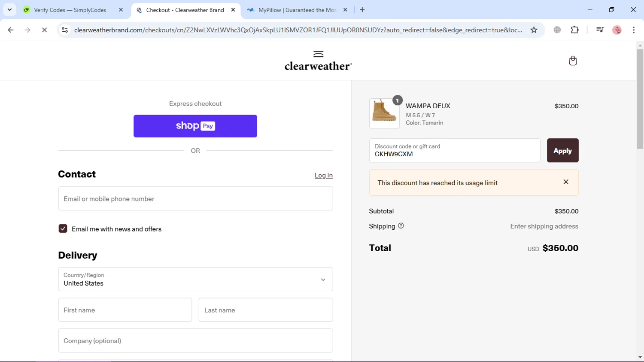Open the tab search dropdown arrow
This screenshot has width=644, height=362.
click(x=9, y=9)
